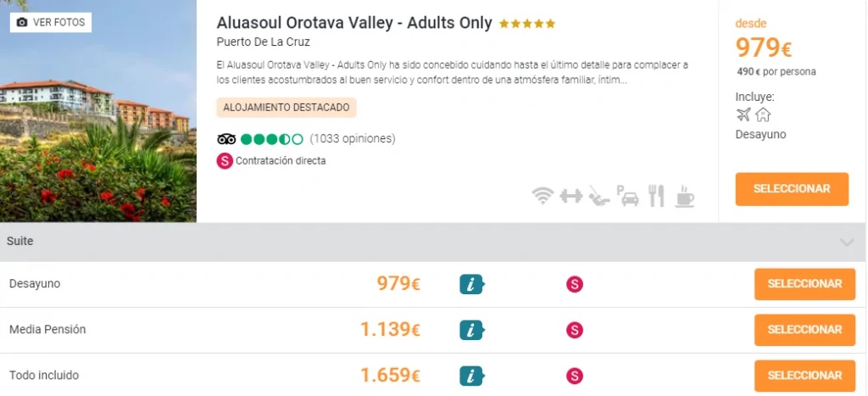Click the parking car amenity icon
Screen dimensions: 868x396
point(628,197)
